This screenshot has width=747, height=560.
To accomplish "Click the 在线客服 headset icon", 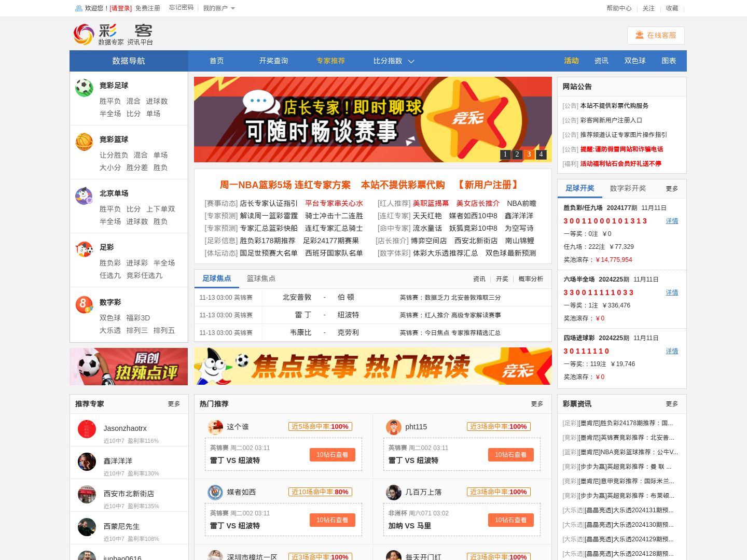I will tap(639, 35).
